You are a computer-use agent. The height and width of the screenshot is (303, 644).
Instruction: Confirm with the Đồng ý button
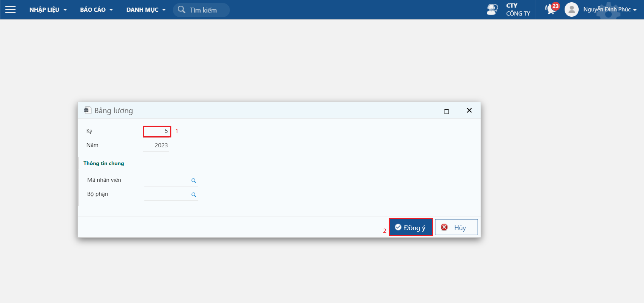click(x=411, y=227)
